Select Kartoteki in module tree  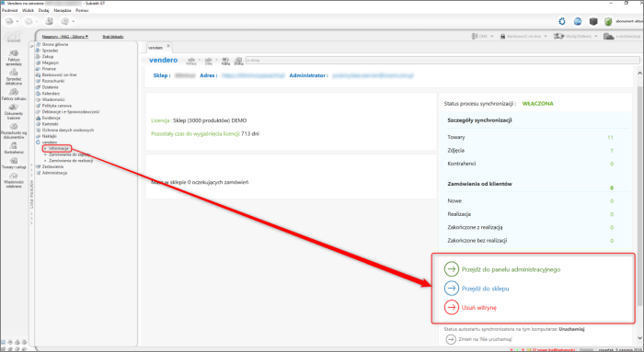click(x=50, y=124)
